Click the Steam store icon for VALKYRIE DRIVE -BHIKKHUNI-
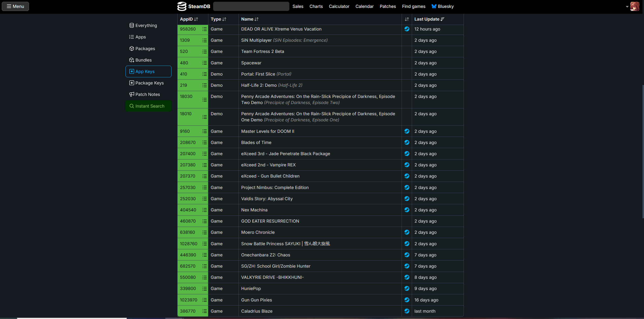This screenshot has height=319, width=644. (407, 277)
